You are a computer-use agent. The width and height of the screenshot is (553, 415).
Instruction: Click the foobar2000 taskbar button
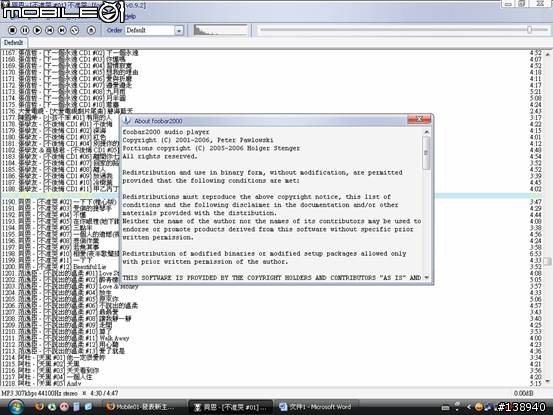coord(230,407)
